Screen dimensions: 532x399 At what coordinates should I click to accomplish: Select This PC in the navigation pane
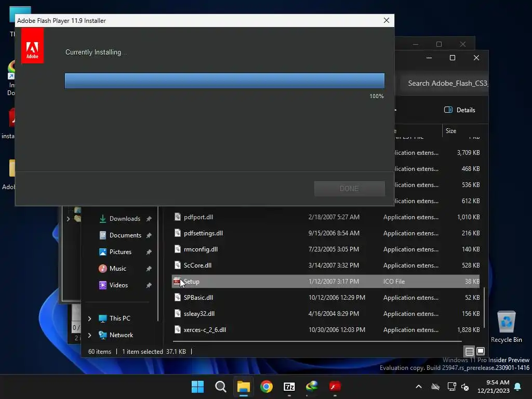point(119,318)
